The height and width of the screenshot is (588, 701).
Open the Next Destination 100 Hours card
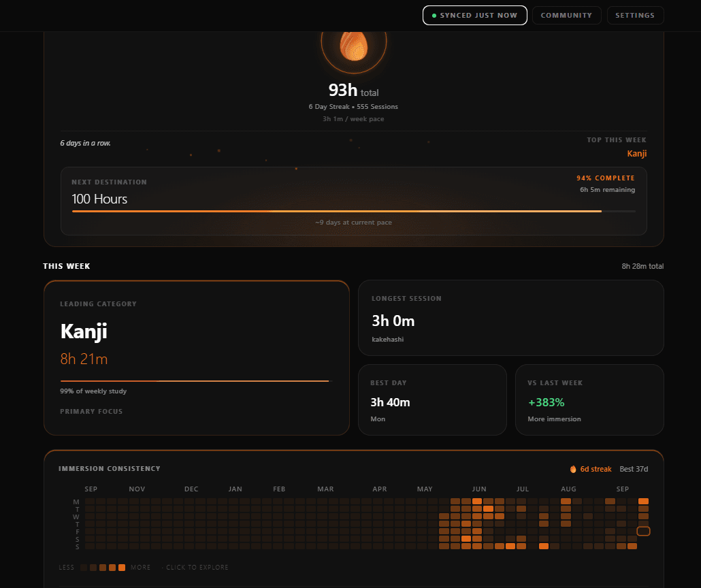tap(354, 201)
